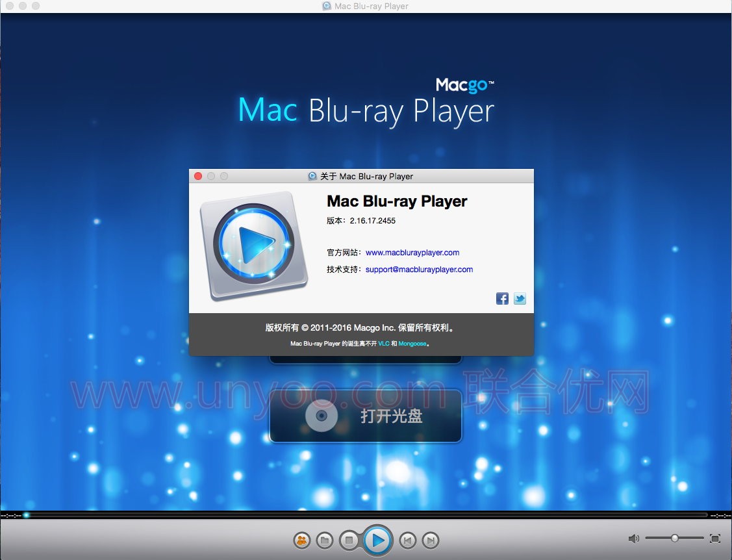Viewport: 732px width, 560px height.
Task: Open the Twitter icon in About dialog
Action: (x=520, y=298)
